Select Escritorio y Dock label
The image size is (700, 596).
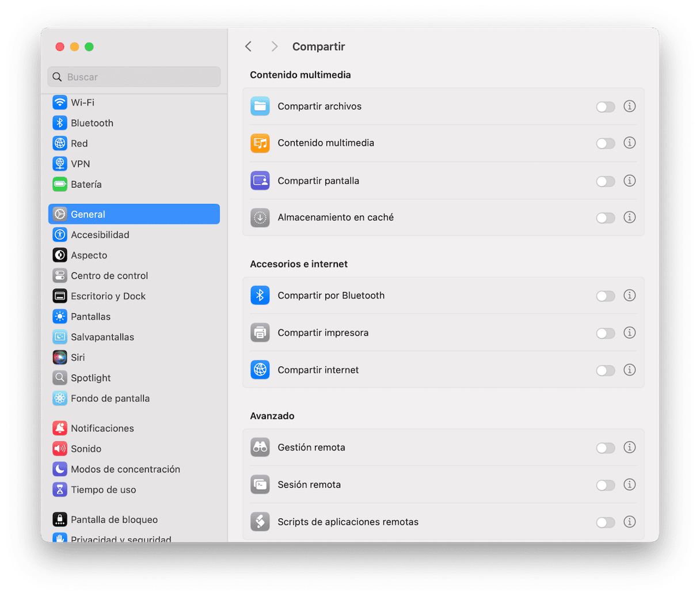point(108,296)
